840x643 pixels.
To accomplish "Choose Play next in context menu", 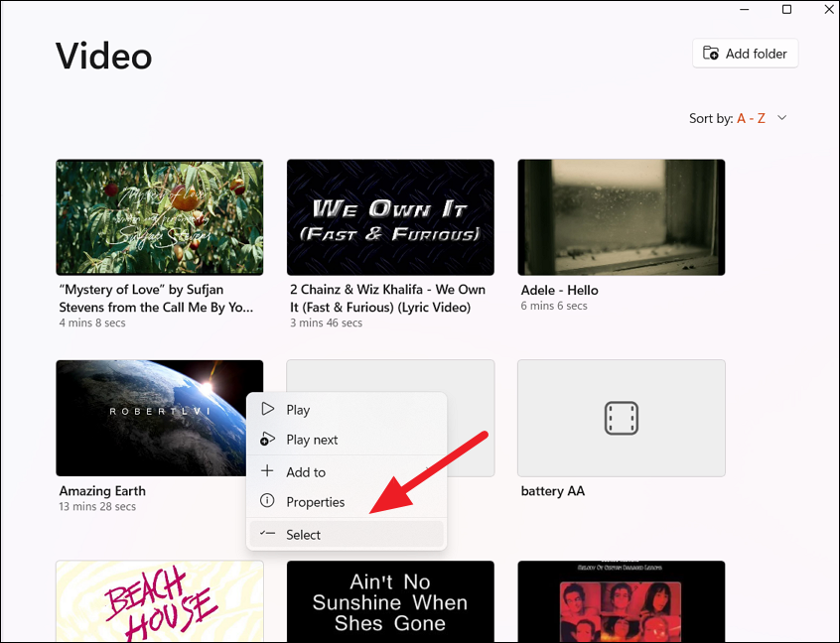I will (x=347, y=440).
